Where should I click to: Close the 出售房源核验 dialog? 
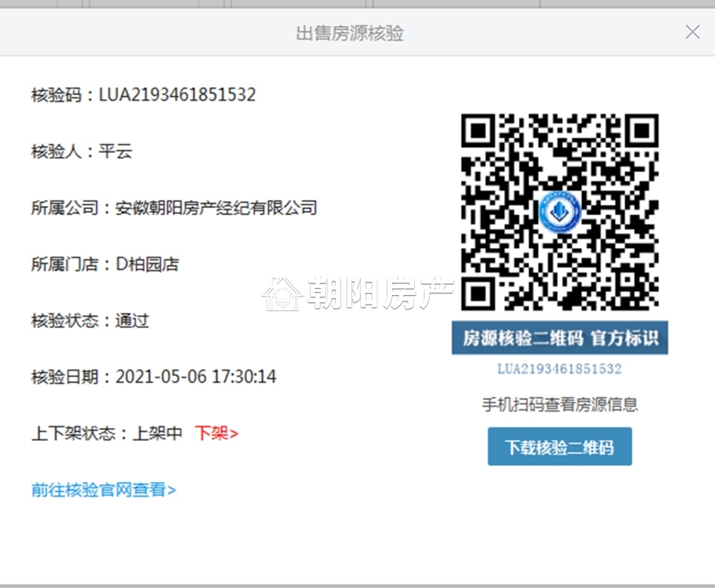[x=692, y=32]
